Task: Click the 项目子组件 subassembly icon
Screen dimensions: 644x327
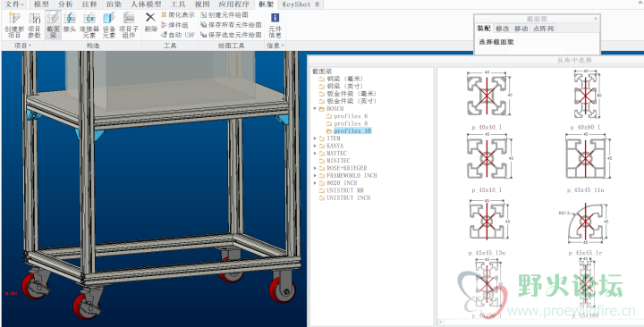Action: 129,25
